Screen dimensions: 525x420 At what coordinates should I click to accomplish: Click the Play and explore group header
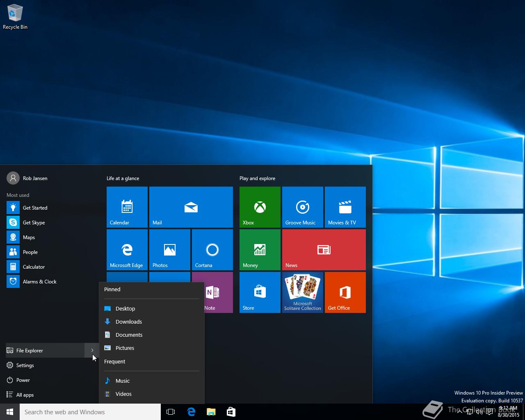pos(257,178)
